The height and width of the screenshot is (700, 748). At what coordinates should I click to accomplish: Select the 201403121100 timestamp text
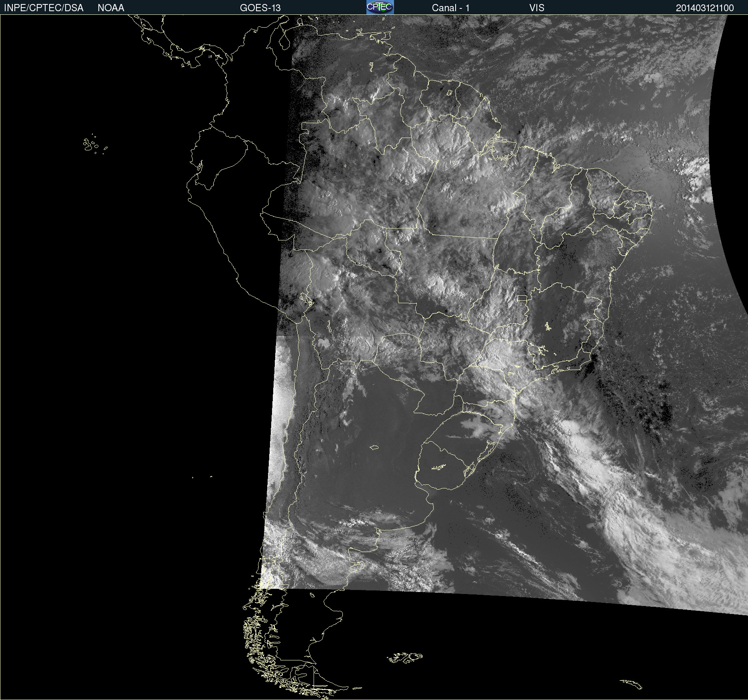pos(705,8)
